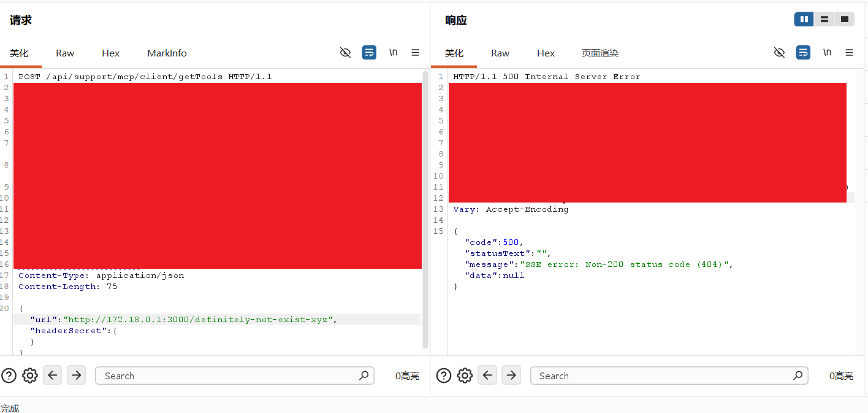Go to previous request search match
The height and width of the screenshot is (413, 868).
pos(53,375)
